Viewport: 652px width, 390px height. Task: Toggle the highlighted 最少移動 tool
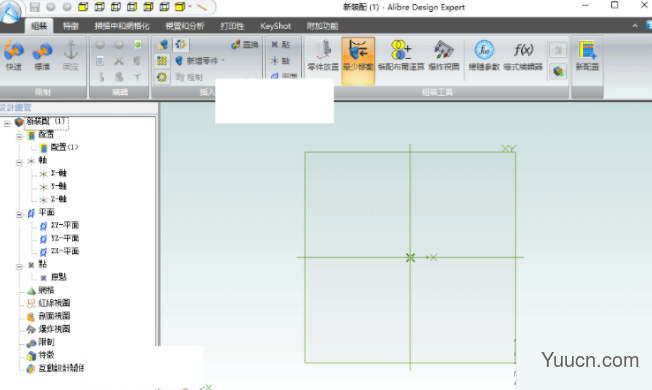(x=358, y=60)
